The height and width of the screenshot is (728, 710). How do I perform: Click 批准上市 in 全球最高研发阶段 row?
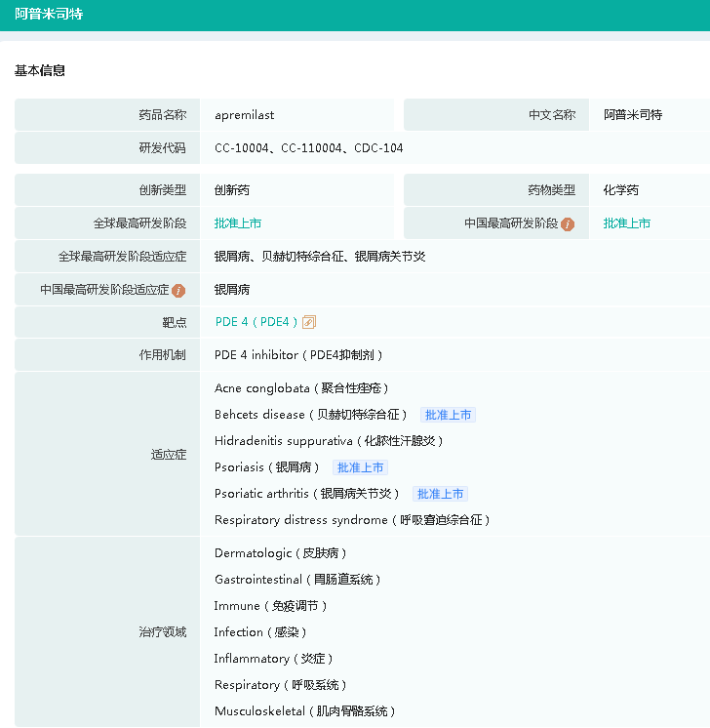click(x=238, y=223)
